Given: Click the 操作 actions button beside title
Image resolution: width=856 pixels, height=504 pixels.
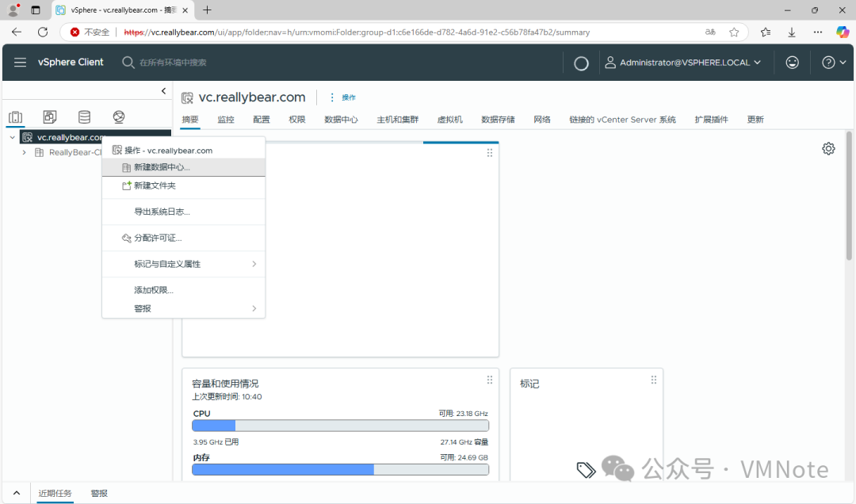Looking at the screenshot, I should pyautogui.click(x=342, y=97).
